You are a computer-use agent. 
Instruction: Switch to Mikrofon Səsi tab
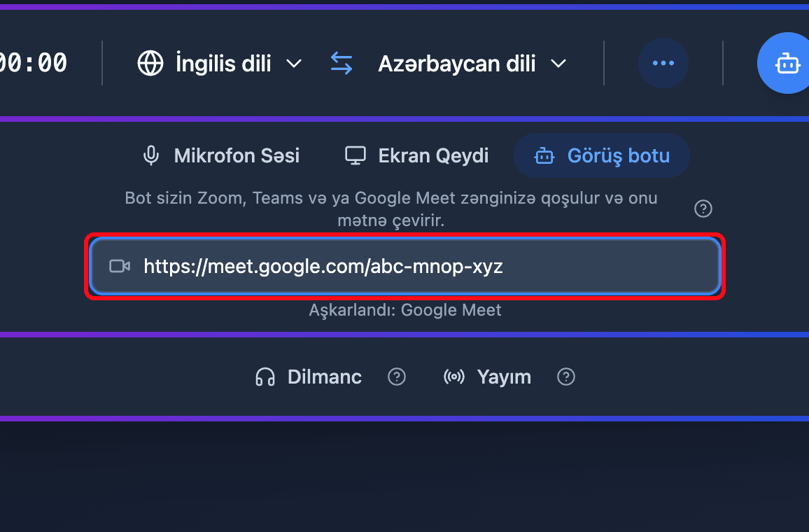[220, 155]
